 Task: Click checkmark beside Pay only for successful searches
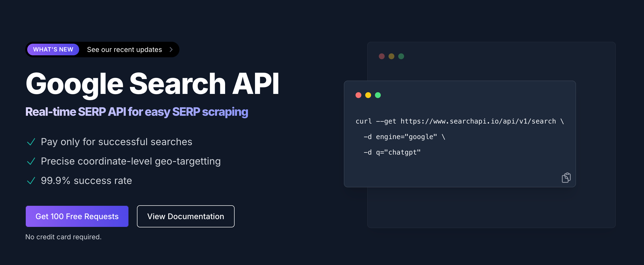pyautogui.click(x=31, y=142)
